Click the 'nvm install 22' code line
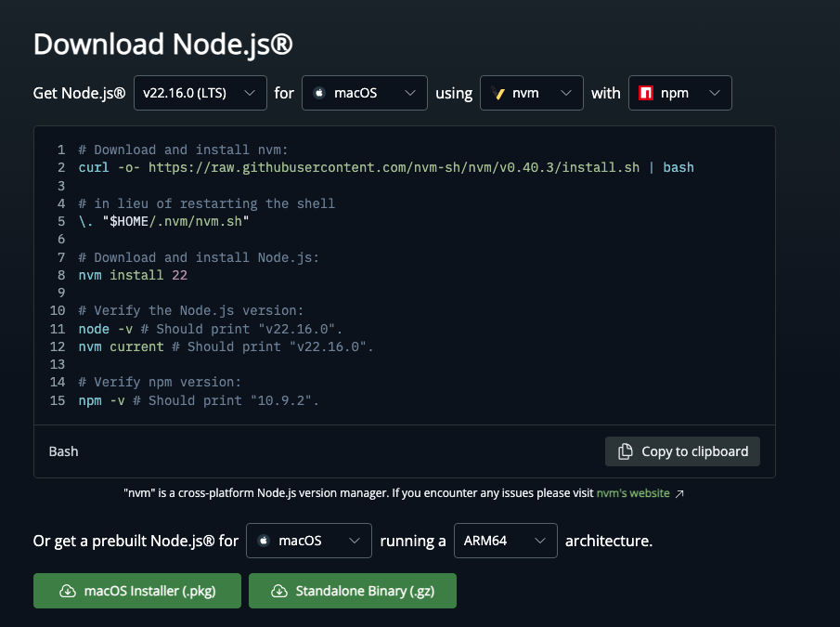Viewport: 840px width, 627px height. click(x=133, y=276)
